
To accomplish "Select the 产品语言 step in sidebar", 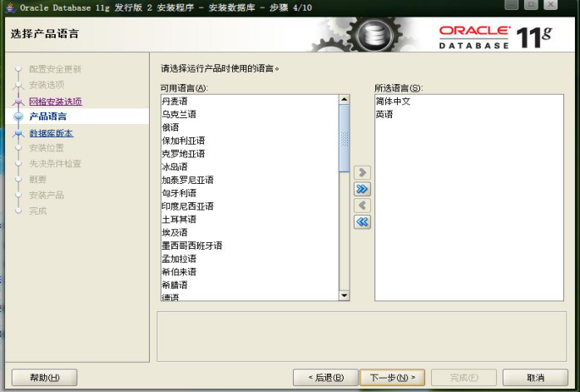I will 47,117.
